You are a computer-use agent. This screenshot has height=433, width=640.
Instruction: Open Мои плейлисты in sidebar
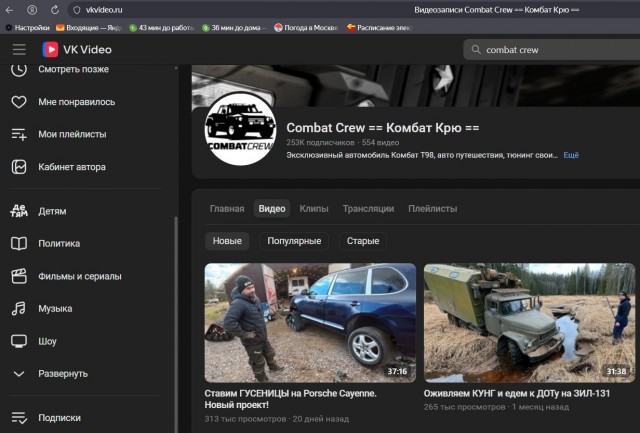(72, 134)
